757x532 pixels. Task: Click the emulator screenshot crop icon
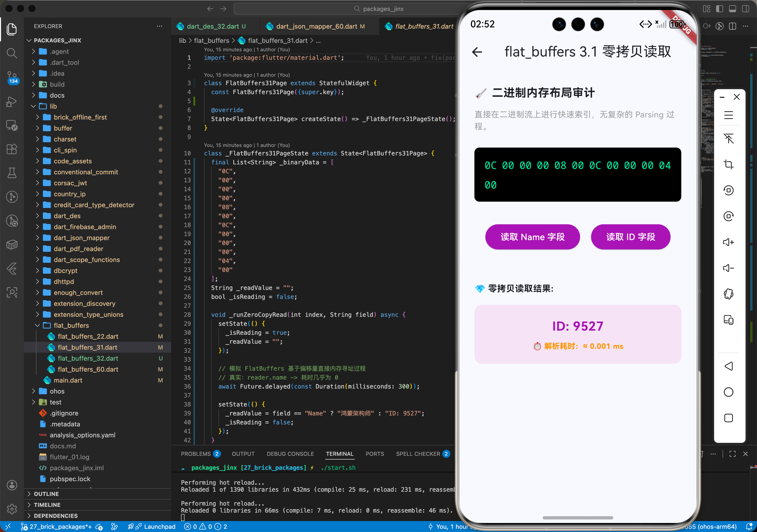[728, 164]
